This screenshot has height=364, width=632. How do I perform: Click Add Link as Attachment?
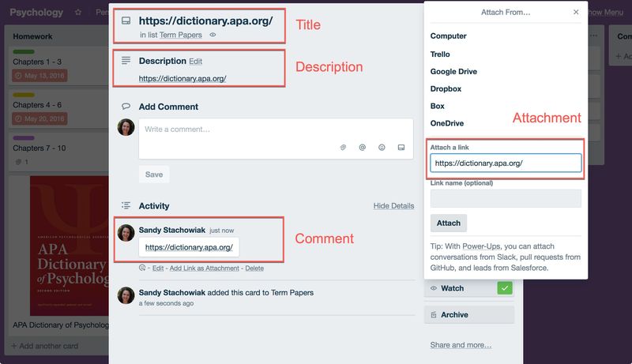(205, 268)
